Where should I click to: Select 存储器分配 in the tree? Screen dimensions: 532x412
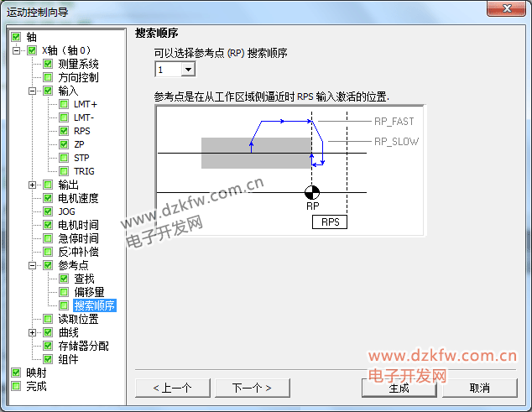click(83, 346)
